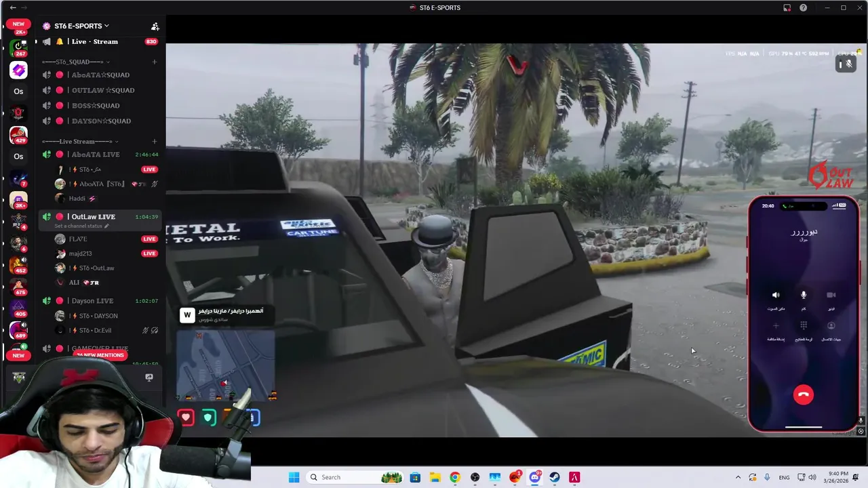Image resolution: width=868 pixels, height=488 pixels.
Task: Open server with 405 badge
Action: tap(18, 308)
